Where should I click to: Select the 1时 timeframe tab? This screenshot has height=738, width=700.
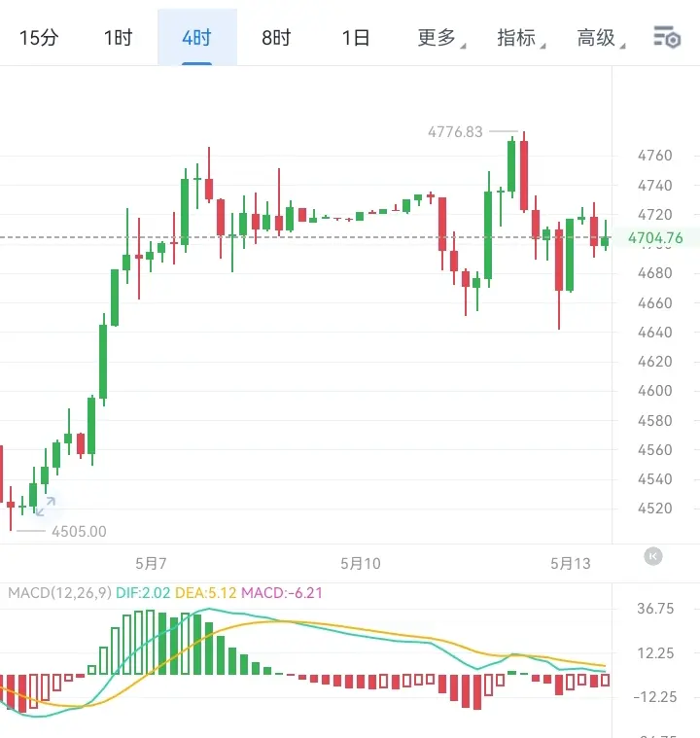click(119, 38)
